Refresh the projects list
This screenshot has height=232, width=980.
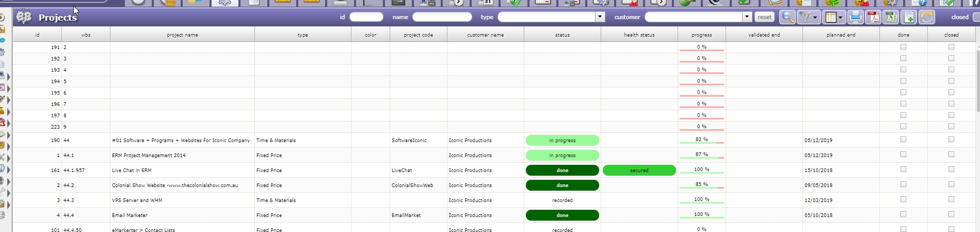[x=926, y=17]
